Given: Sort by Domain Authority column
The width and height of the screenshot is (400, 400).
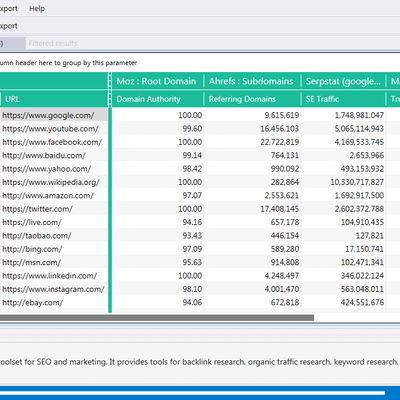Looking at the screenshot, I should pyautogui.click(x=148, y=99).
